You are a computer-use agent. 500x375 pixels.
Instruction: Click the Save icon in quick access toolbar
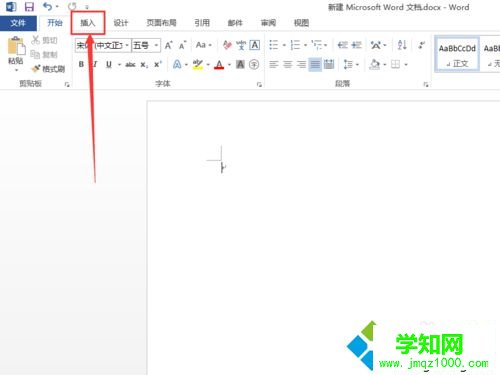tap(29, 7)
